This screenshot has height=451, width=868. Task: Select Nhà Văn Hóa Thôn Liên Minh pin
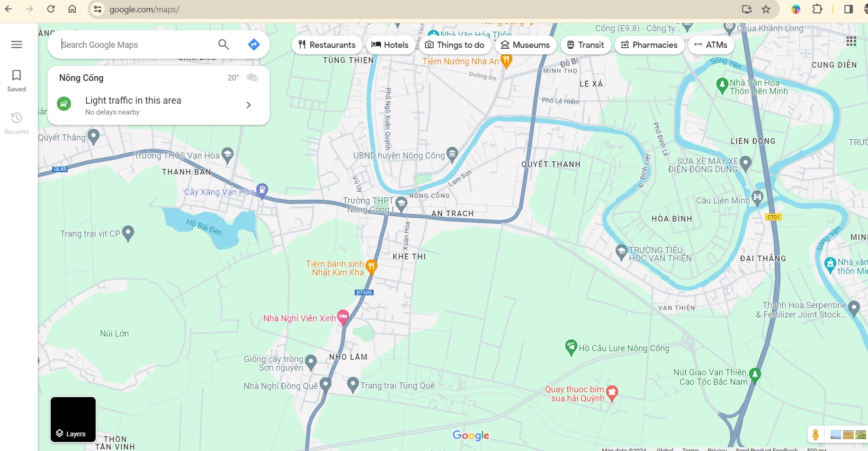pos(722,86)
